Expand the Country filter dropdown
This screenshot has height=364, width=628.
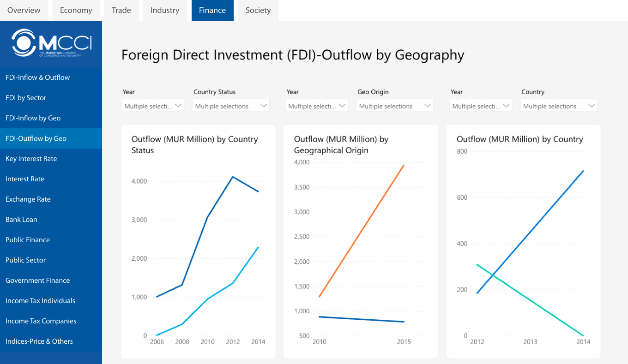click(x=559, y=106)
